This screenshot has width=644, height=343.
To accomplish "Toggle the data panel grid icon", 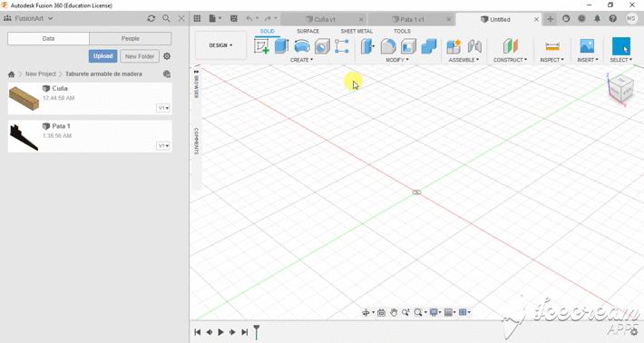I will [197, 18].
